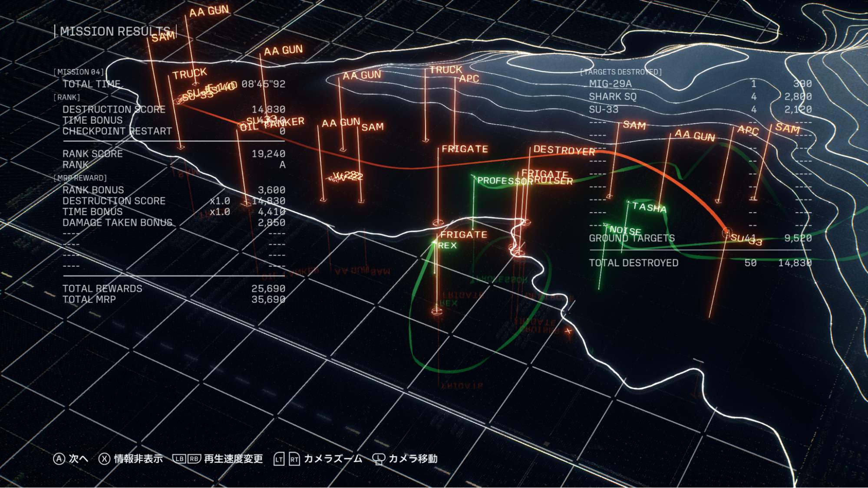Click the LB bumper icon
Viewport: 868px width, 488px height.
179,459
